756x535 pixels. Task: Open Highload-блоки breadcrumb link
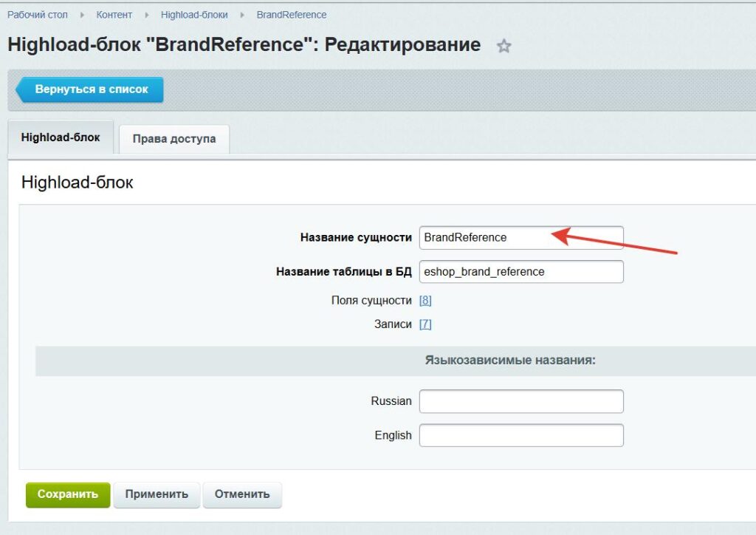click(x=194, y=15)
